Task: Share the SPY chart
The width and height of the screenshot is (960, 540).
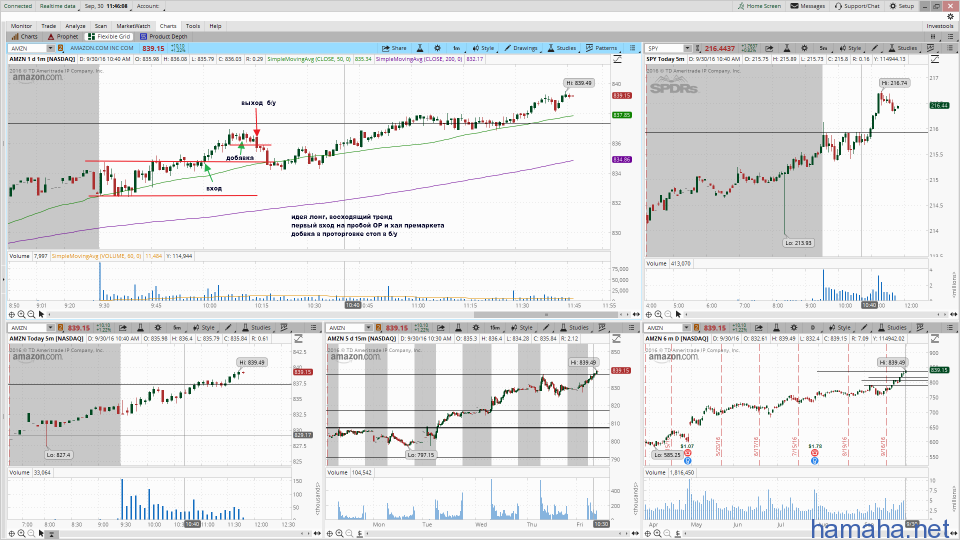Action: (769, 48)
